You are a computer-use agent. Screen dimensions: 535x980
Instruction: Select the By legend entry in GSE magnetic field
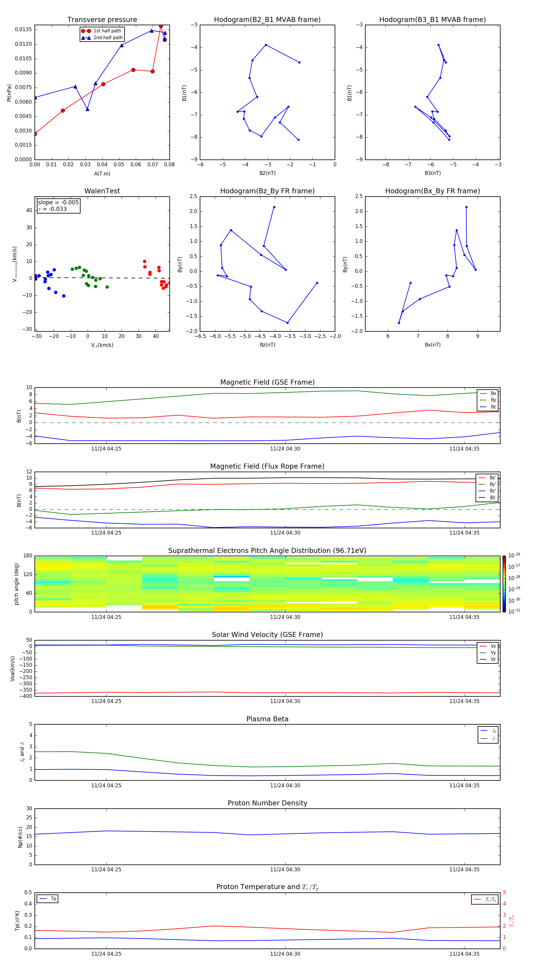(x=488, y=400)
